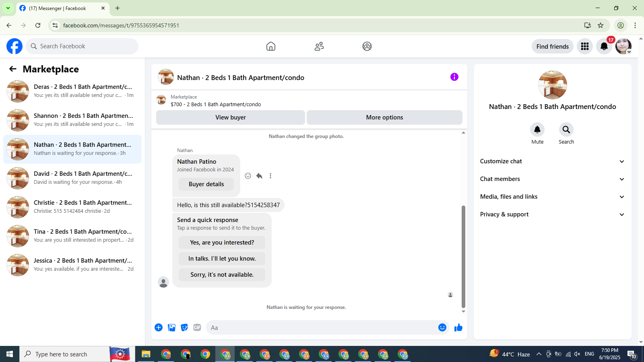644x362 pixels.
Task: Expand the Chat members section
Action: coord(552,179)
